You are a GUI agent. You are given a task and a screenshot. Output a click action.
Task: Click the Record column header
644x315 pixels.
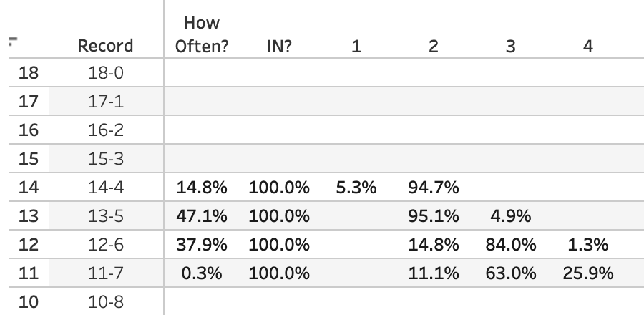(106, 46)
